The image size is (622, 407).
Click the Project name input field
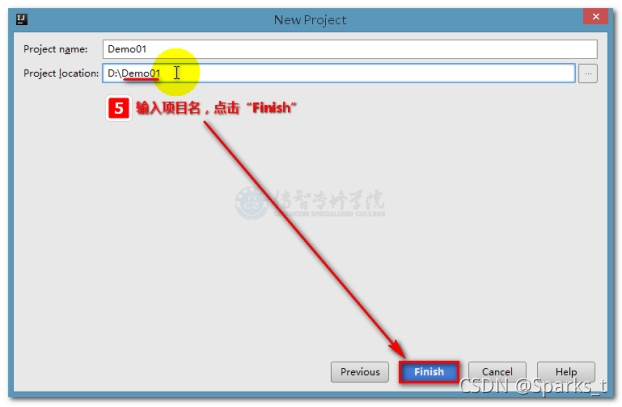(x=350, y=49)
